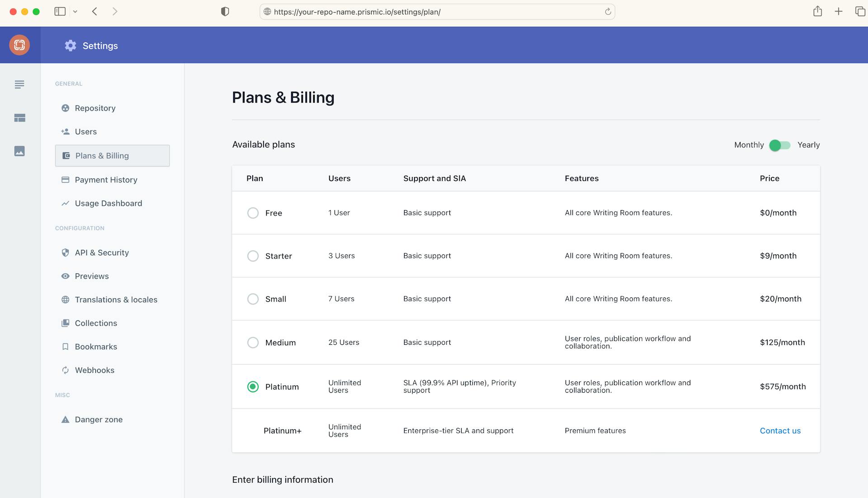The height and width of the screenshot is (498, 868).
Task: Click the browser privacy shield icon
Action: coord(225,11)
